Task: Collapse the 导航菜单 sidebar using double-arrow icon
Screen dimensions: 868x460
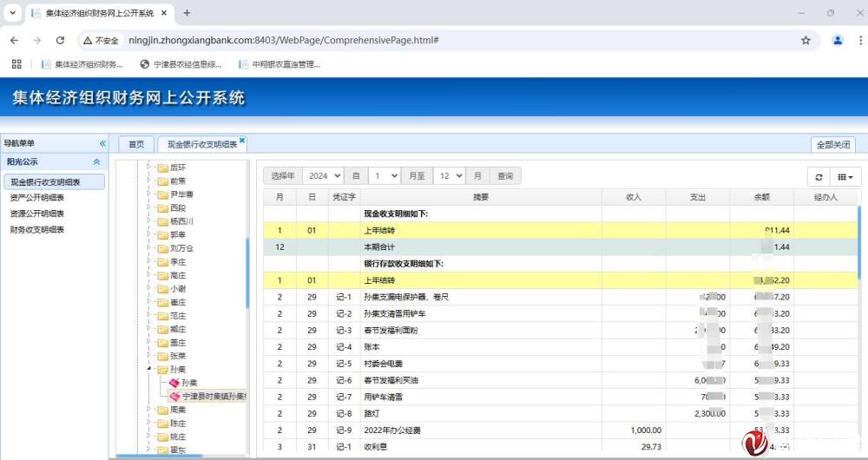Action: click(x=102, y=143)
